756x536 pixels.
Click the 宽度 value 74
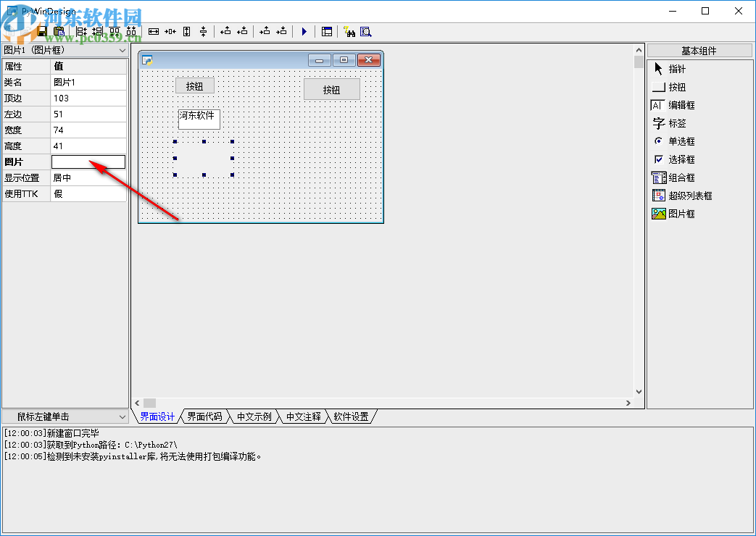click(x=88, y=130)
